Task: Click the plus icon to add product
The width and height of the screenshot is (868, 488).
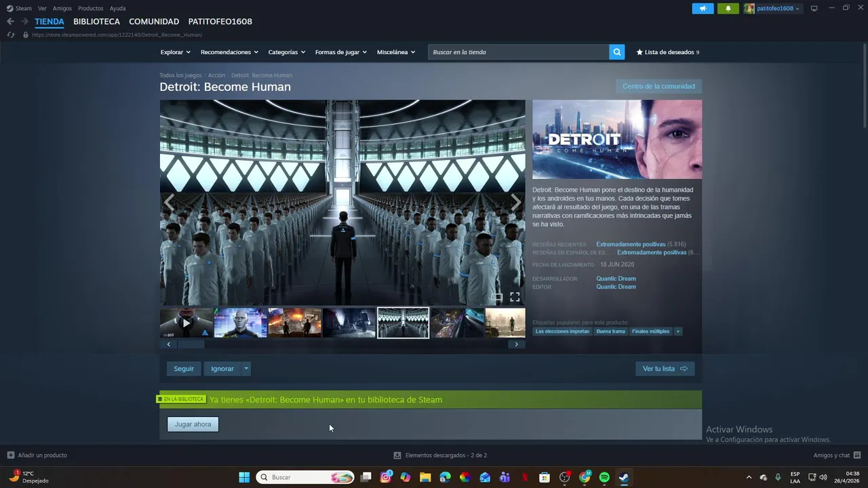Action: coord(10,455)
